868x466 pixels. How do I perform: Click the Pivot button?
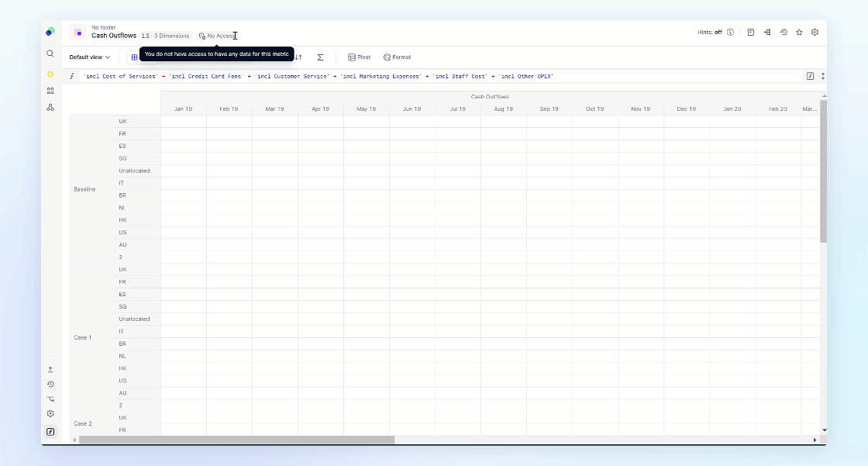click(360, 57)
